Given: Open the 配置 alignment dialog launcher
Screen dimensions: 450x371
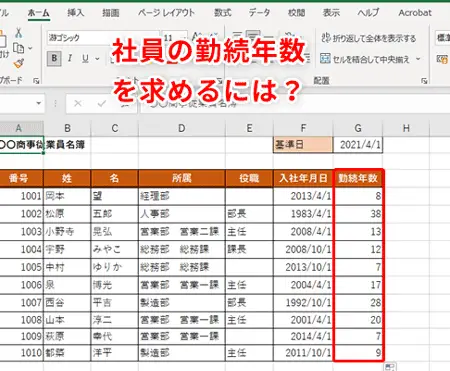Looking at the screenshot, I should (424, 81).
